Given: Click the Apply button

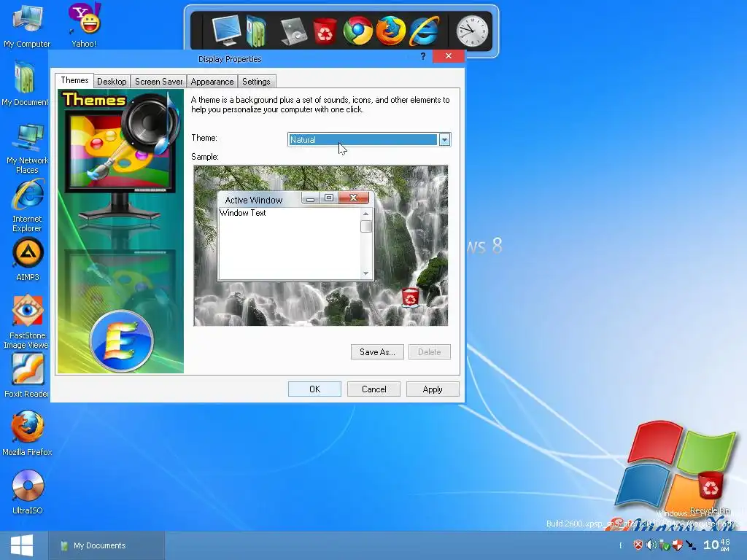Looking at the screenshot, I should [x=433, y=389].
